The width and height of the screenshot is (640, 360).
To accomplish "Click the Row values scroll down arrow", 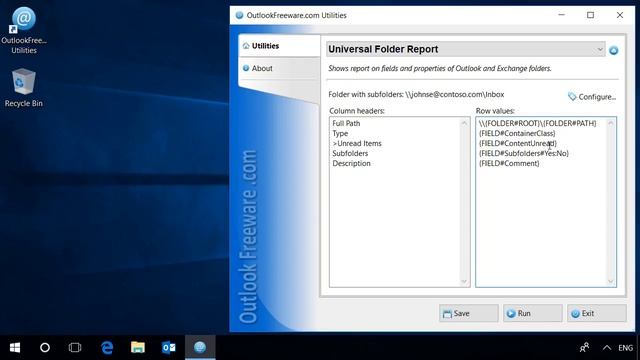I will pos(611,281).
